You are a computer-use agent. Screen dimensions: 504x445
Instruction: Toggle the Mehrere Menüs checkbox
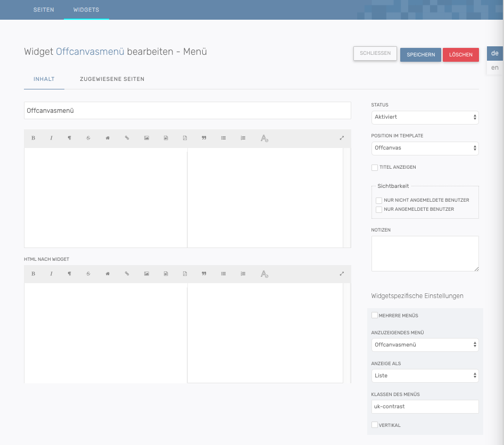coord(375,316)
